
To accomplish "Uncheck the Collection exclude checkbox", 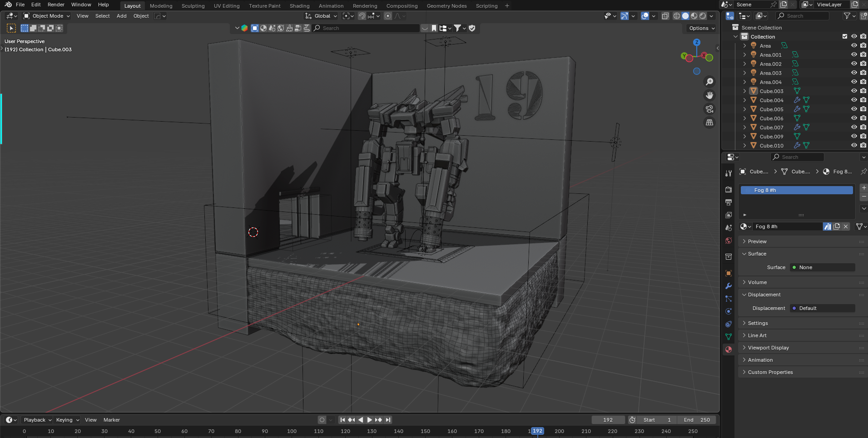I will point(845,37).
